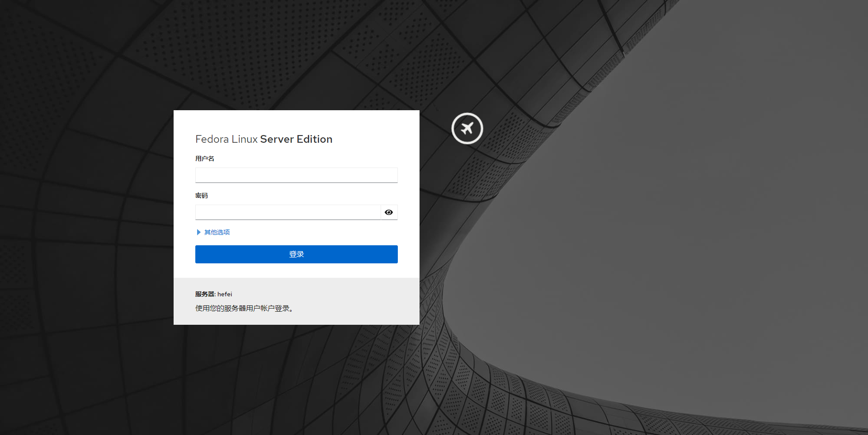Expand the 其他选项 disclosure triangle

(198, 232)
